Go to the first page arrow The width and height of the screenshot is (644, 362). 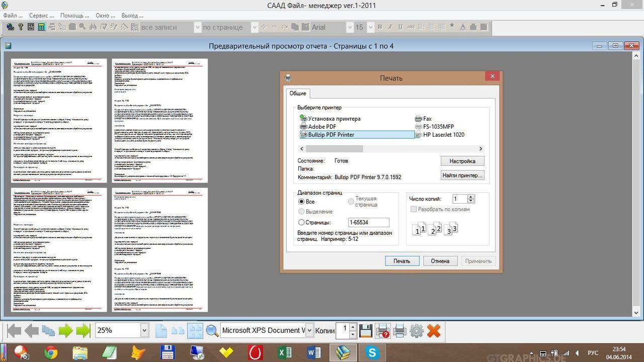click(x=14, y=330)
